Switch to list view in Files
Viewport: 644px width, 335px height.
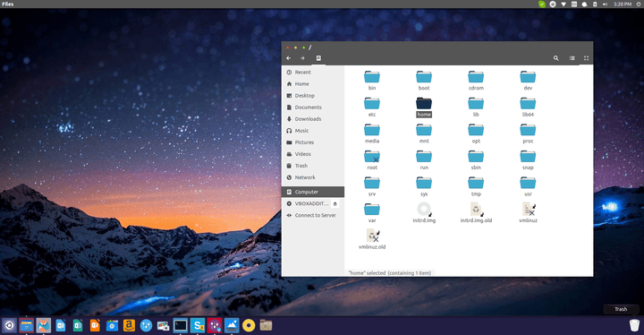click(572, 58)
